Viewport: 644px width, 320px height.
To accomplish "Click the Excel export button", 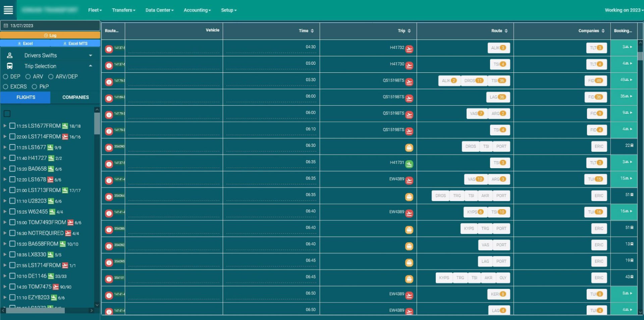I will pyautogui.click(x=25, y=44).
